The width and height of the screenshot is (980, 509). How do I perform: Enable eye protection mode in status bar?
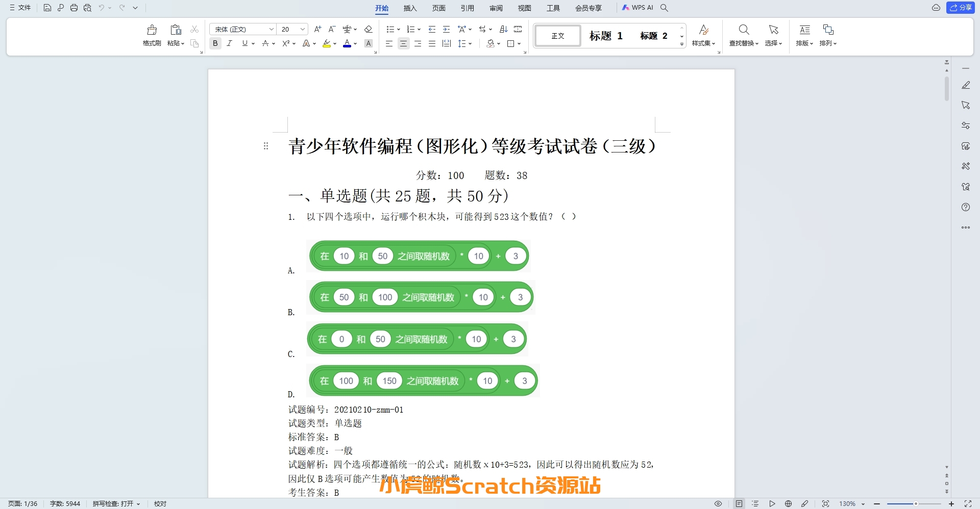click(718, 503)
